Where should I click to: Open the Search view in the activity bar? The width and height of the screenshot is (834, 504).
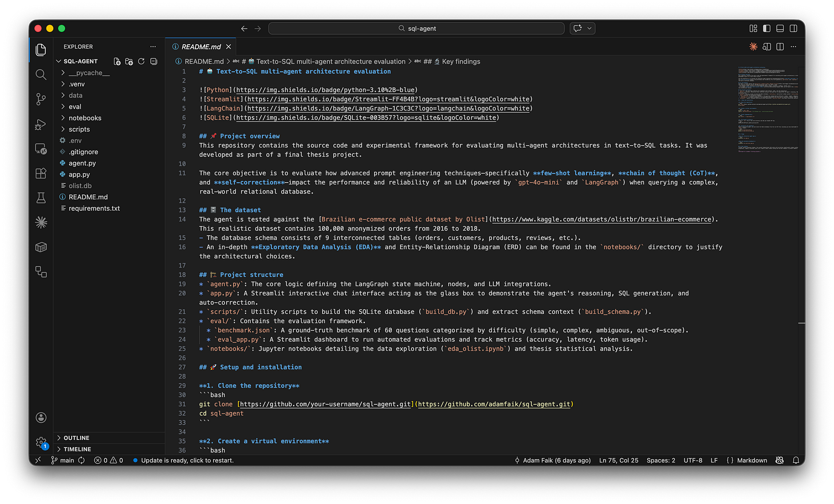(x=41, y=74)
